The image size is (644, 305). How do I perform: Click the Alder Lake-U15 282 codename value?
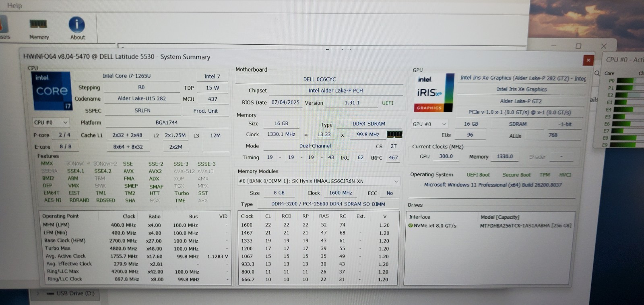click(142, 99)
